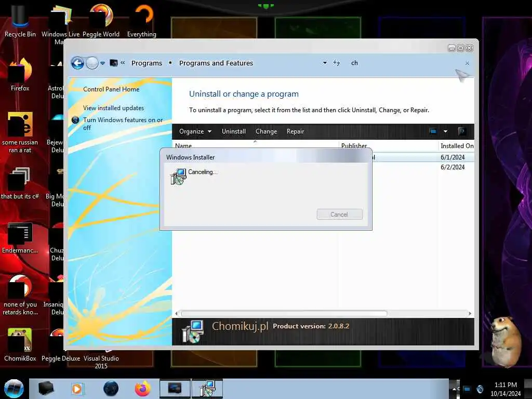This screenshot has width=532, height=399.
Task: Launch ChomikBox from the desktop
Action: pyautogui.click(x=20, y=344)
